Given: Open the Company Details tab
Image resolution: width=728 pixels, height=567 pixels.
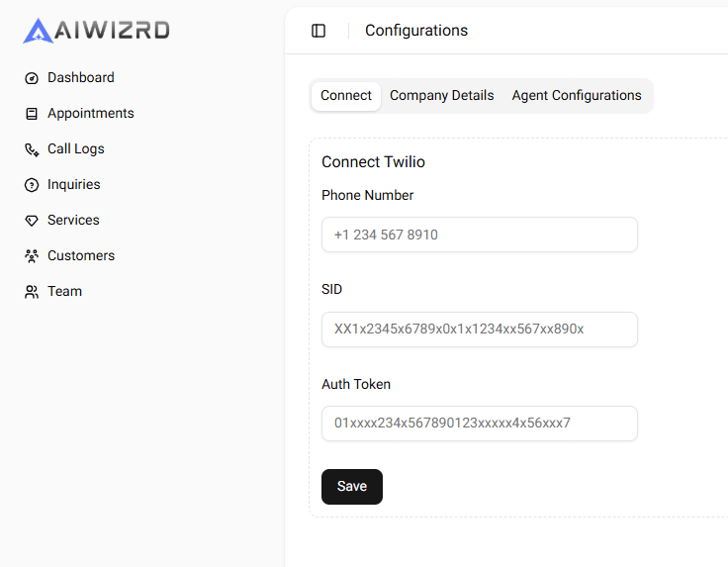Looking at the screenshot, I should (x=442, y=96).
